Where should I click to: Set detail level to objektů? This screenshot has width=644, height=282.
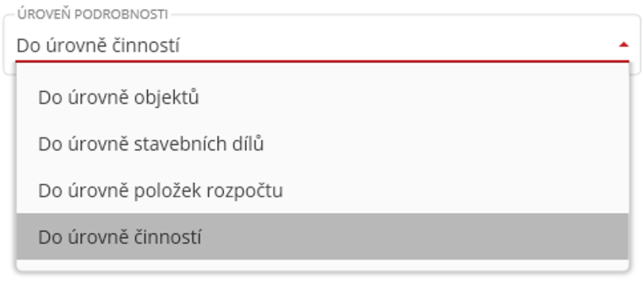coord(119,98)
